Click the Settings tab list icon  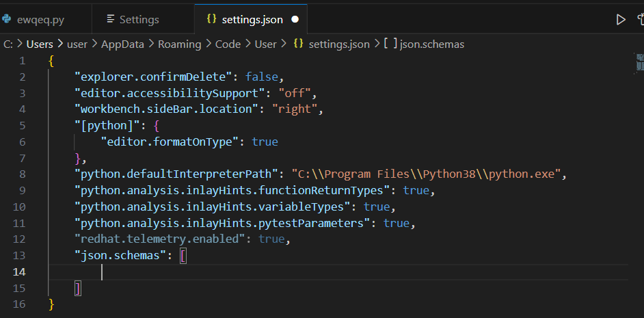click(111, 19)
